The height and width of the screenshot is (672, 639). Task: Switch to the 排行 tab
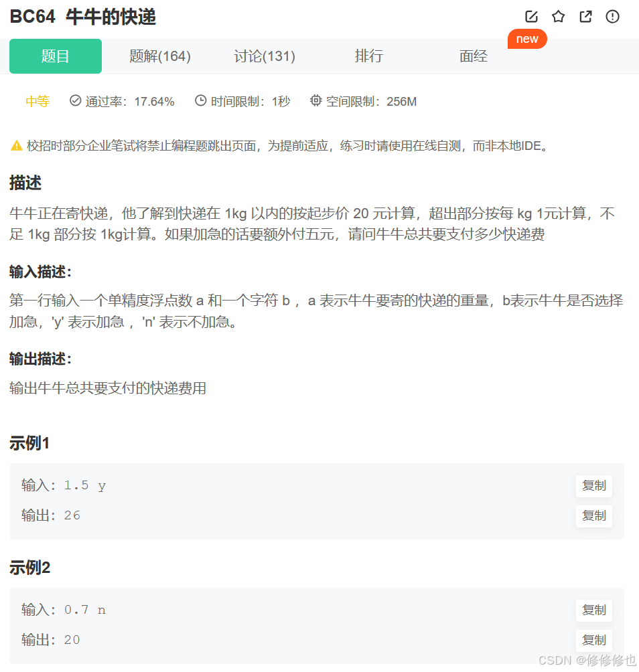[x=369, y=56]
